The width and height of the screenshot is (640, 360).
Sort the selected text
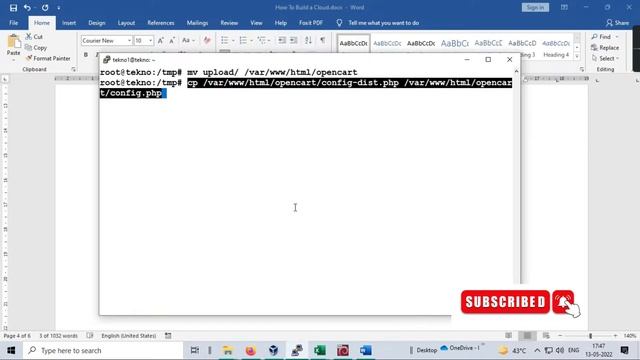[x=308, y=40]
